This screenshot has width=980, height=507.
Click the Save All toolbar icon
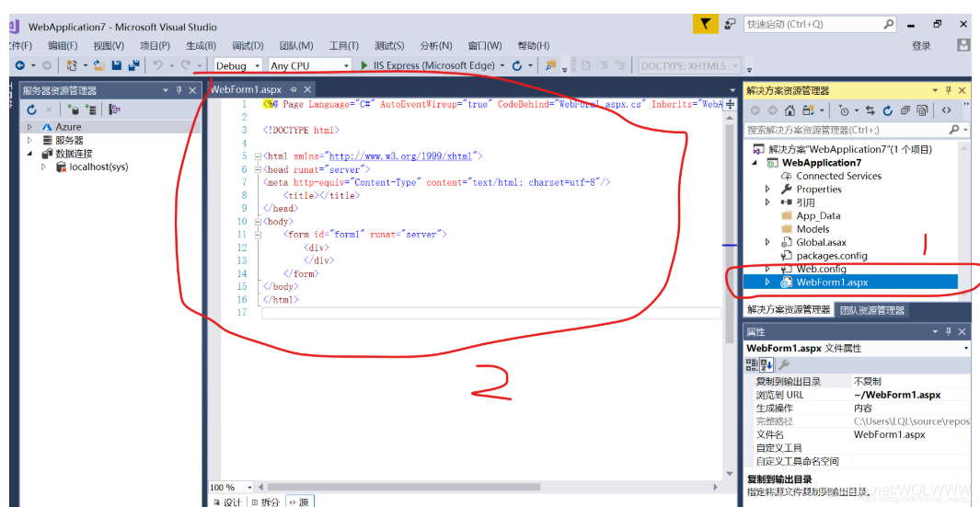pos(133,65)
